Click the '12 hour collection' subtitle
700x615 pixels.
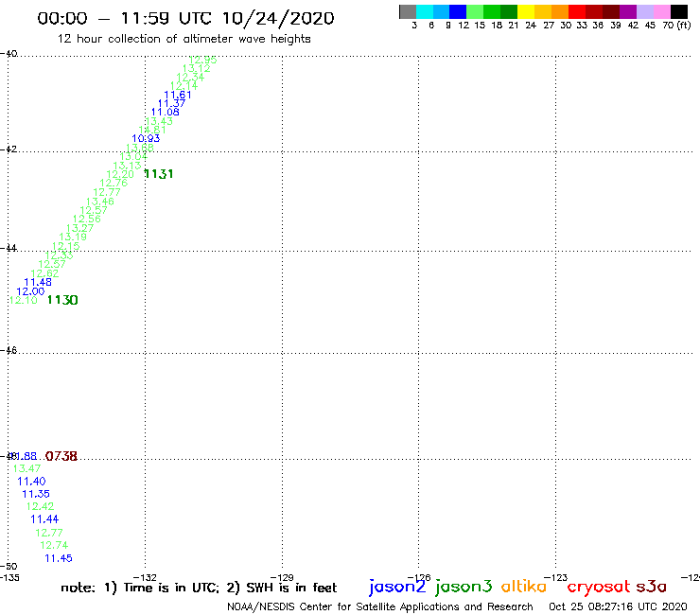[184, 39]
